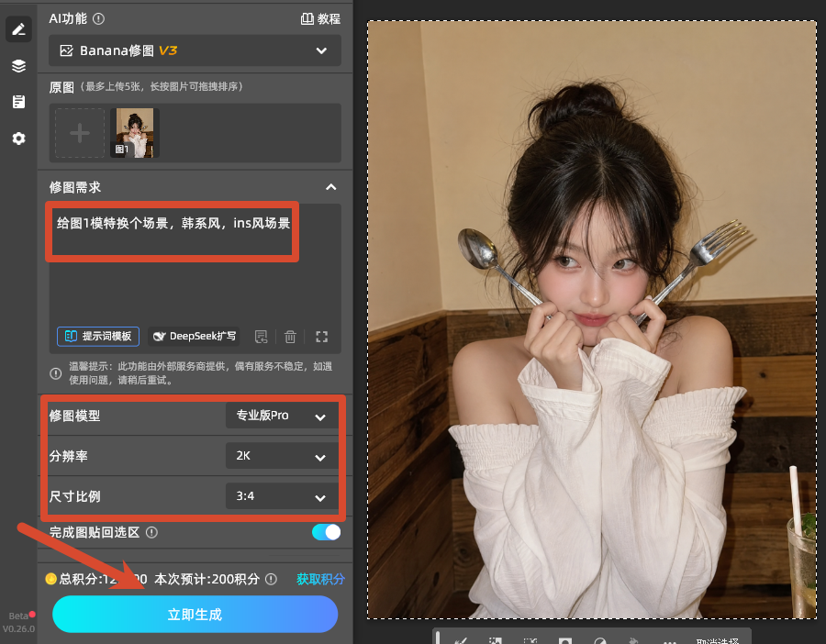Click the 立即生成 generate button

(195, 614)
